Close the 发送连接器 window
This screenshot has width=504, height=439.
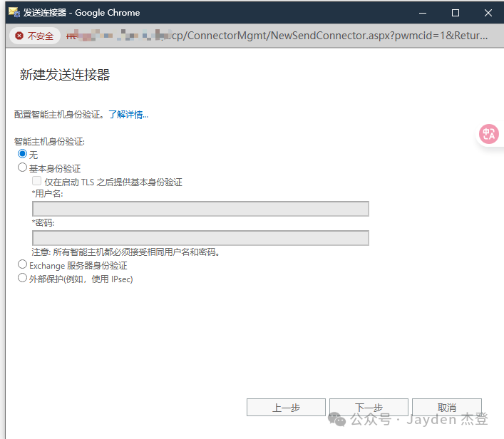[488, 13]
